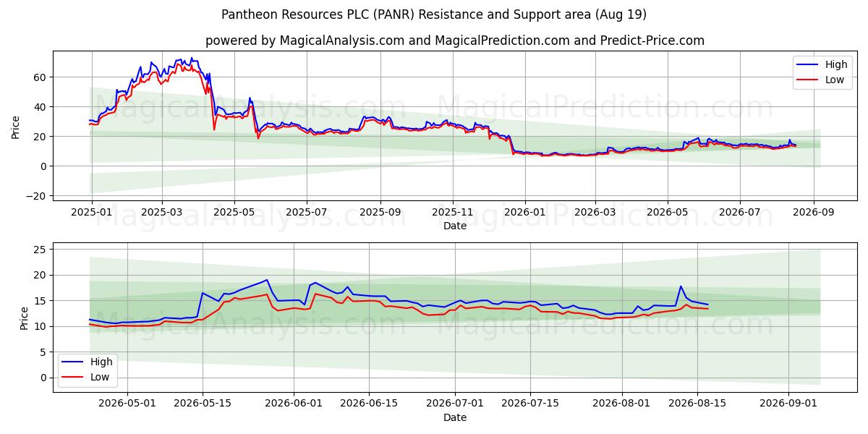Click the '2026-06-01' date tick label

point(294,404)
